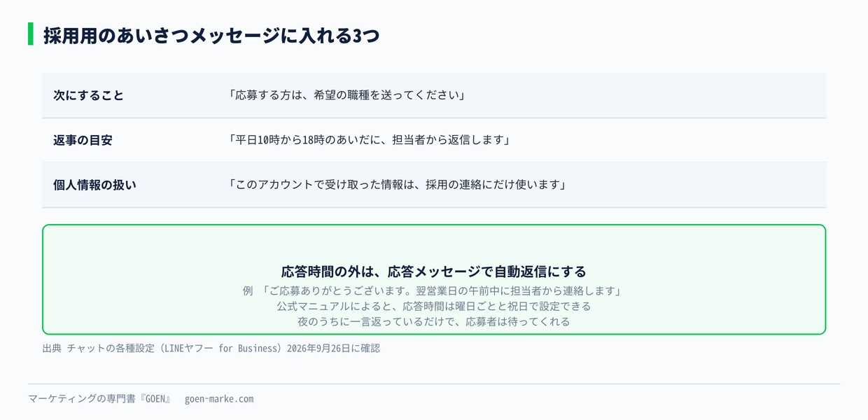868x420 pixels.
Task: Click the example line starting with 例 「ご応募ありがとうございます
Action: click(433, 290)
